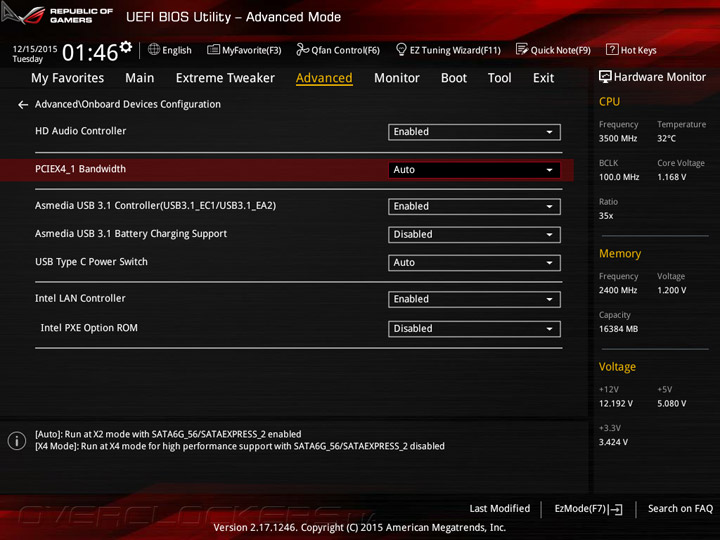The image size is (720, 540).
Task: Start EZ Tuning Wizard(F11)
Action: tap(448, 50)
